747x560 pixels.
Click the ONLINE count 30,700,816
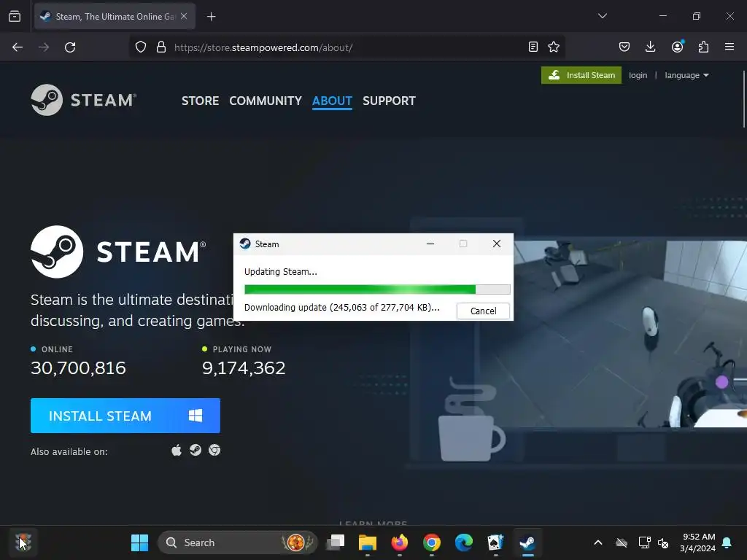coord(78,368)
